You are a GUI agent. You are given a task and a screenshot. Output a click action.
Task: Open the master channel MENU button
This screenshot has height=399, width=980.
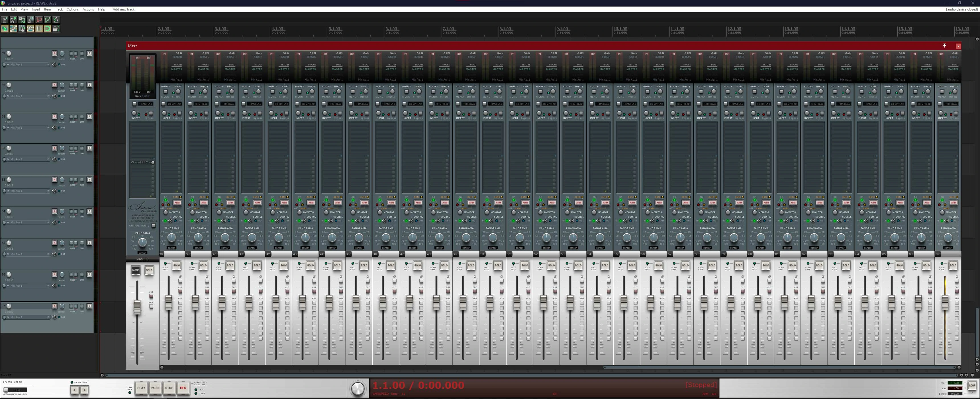(x=151, y=306)
